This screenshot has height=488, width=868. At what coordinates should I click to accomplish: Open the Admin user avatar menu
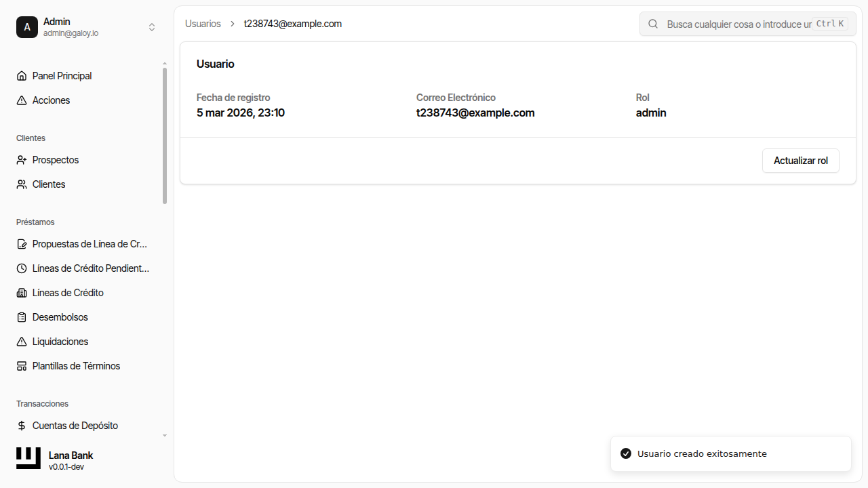[x=27, y=27]
